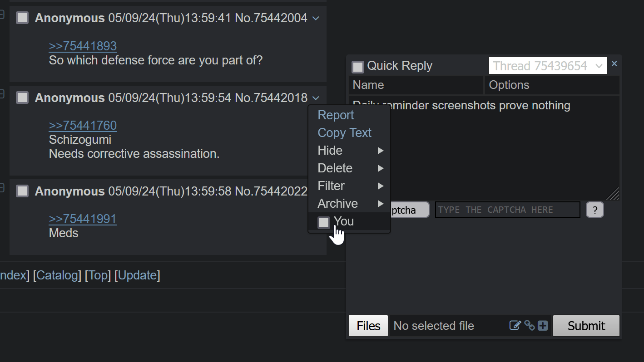Expand the Archive submenu
Viewport: 644px width, 362px height.
pyautogui.click(x=349, y=203)
